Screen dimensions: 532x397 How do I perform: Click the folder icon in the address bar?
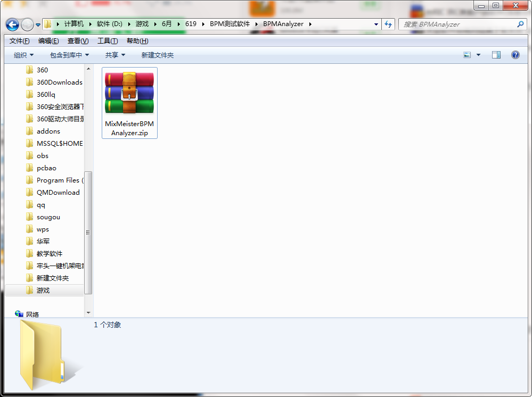[47, 24]
